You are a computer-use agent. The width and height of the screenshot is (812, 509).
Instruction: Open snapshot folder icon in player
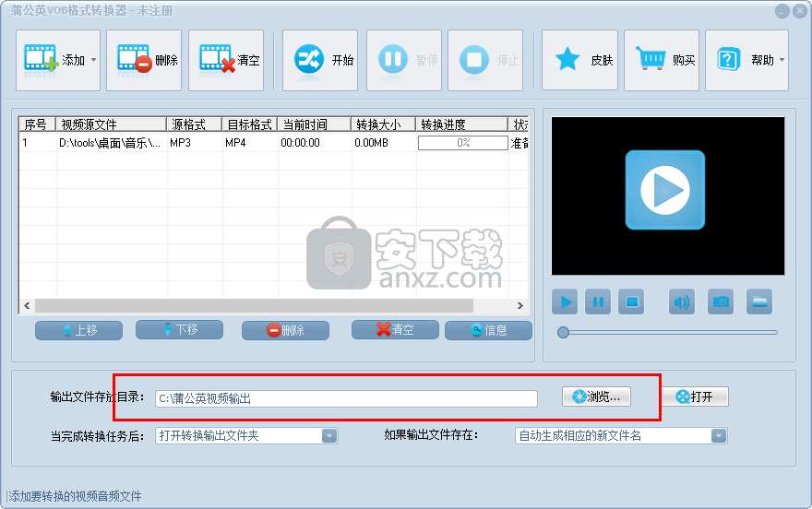(x=759, y=302)
